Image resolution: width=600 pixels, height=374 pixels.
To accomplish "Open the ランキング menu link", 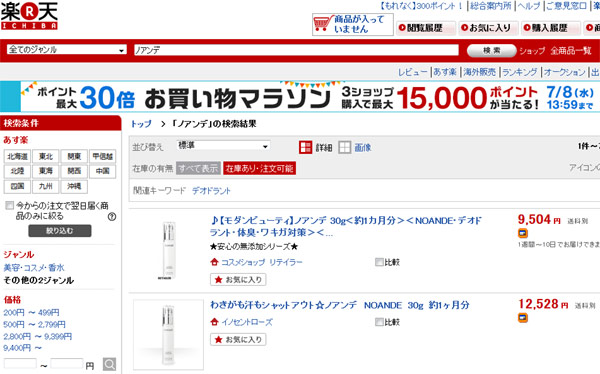I will click(x=519, y=72).
